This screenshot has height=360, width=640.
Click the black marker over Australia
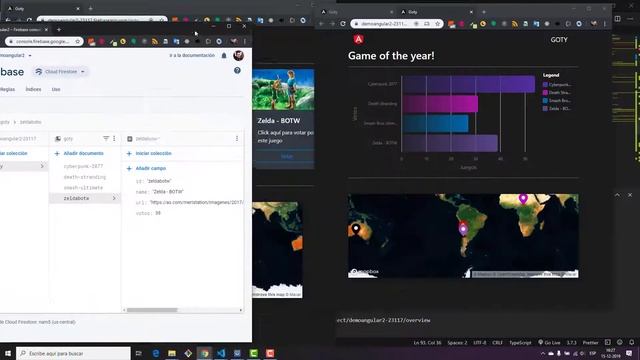[356, 229]
